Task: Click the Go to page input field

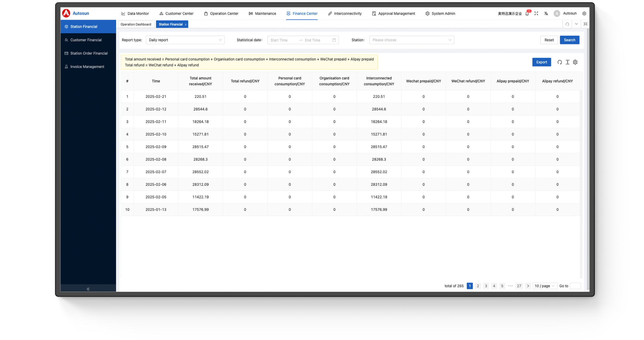Action: point(575,286)
